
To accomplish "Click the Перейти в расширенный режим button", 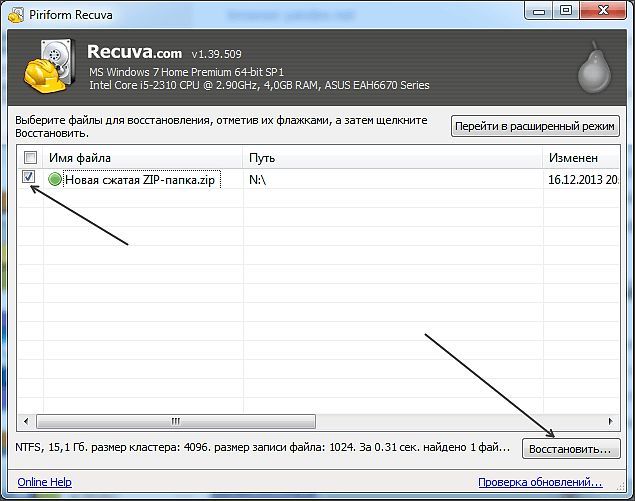I will tap(535, 126).
